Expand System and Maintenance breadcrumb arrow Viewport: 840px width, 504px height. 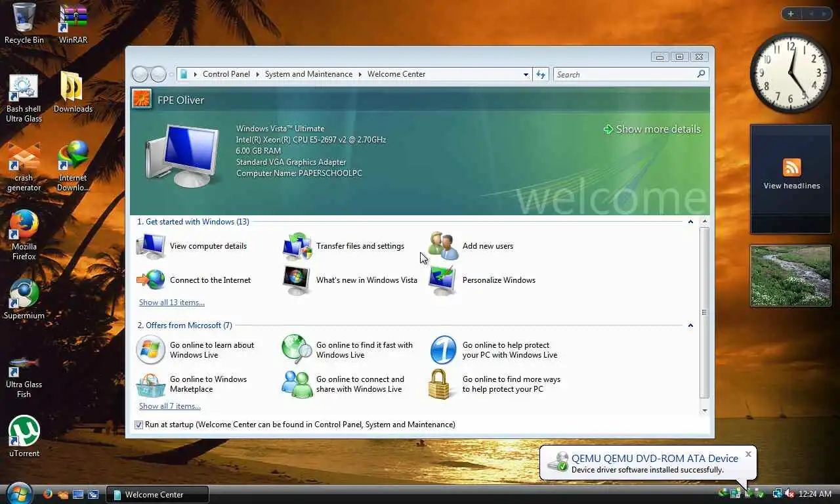tap(360, 74)
